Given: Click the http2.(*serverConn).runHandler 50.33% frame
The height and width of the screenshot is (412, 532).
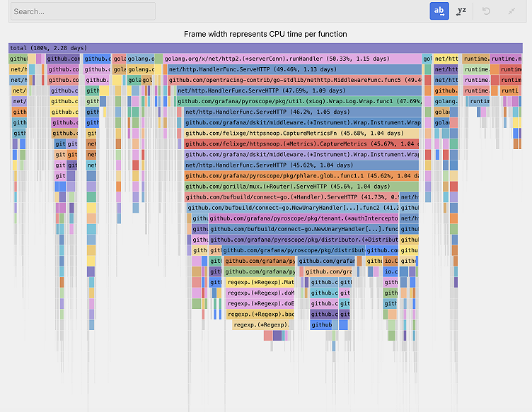Looking at the screenshot, I should coord(292,59).
